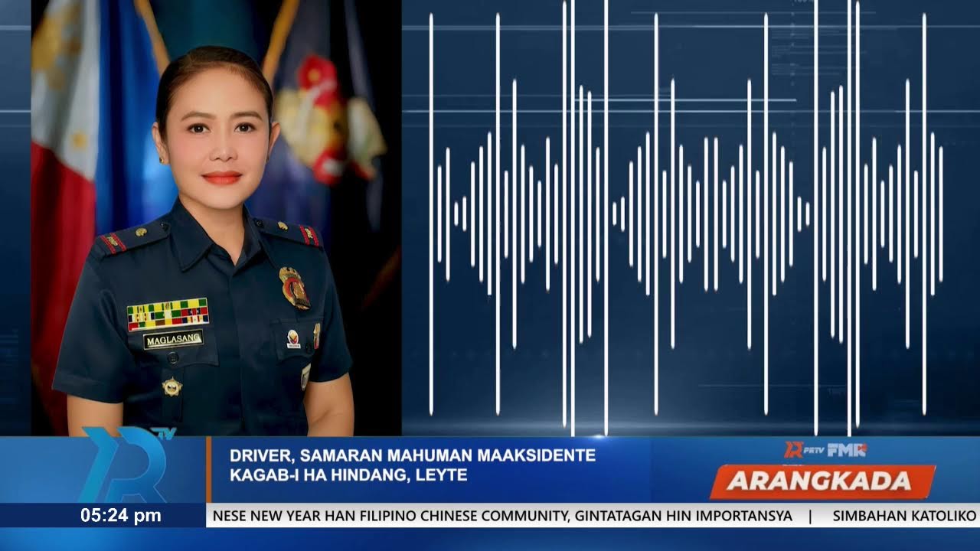Click the 05:24 pm clock display
The width and height of the screenshot is (980, 551).
point(121,515)
